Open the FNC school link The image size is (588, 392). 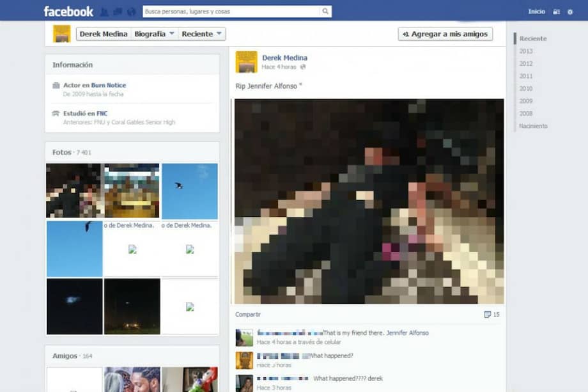[x=102, y=113]
